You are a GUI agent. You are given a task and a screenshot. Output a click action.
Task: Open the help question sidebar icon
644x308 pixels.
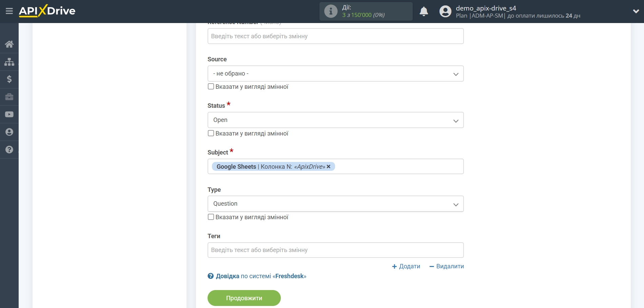[x=9, y=150]
